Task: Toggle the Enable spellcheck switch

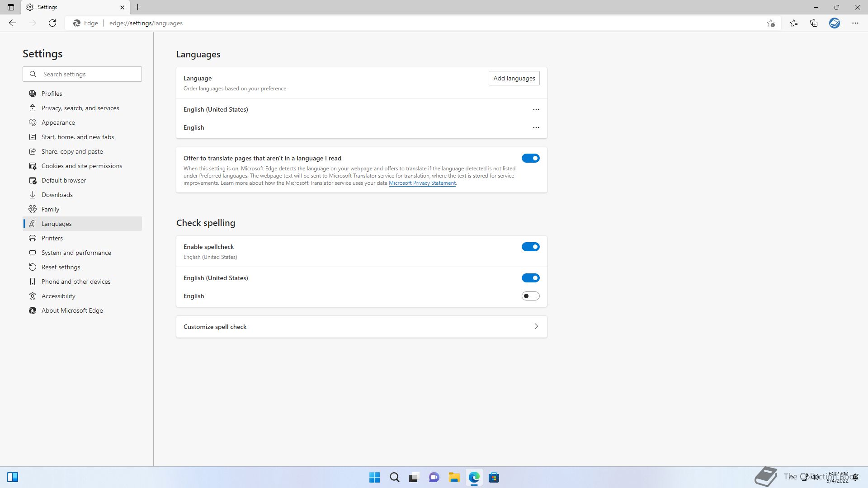Action: click(531, 247)
